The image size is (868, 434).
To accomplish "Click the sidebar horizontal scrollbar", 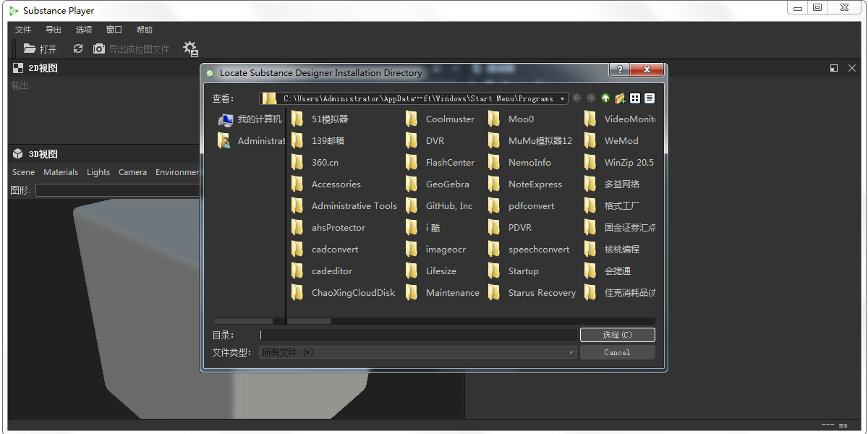I will [248, 321].
